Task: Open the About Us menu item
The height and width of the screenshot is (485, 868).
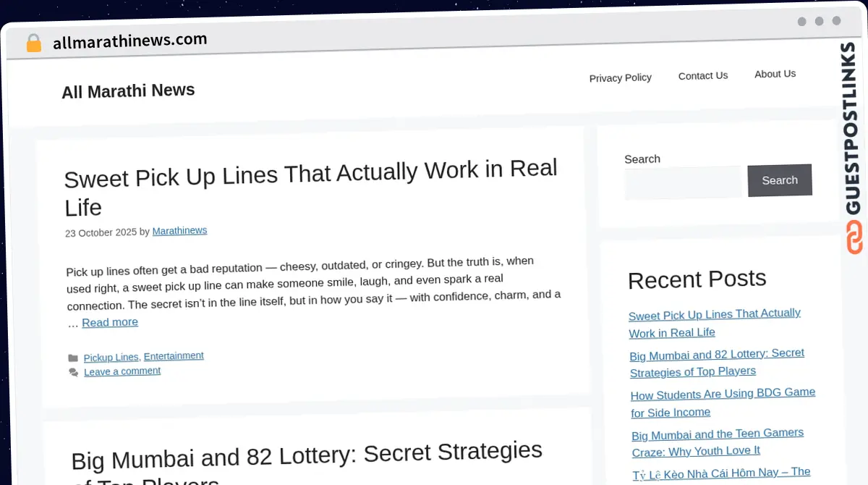Action: click(775, 74)
